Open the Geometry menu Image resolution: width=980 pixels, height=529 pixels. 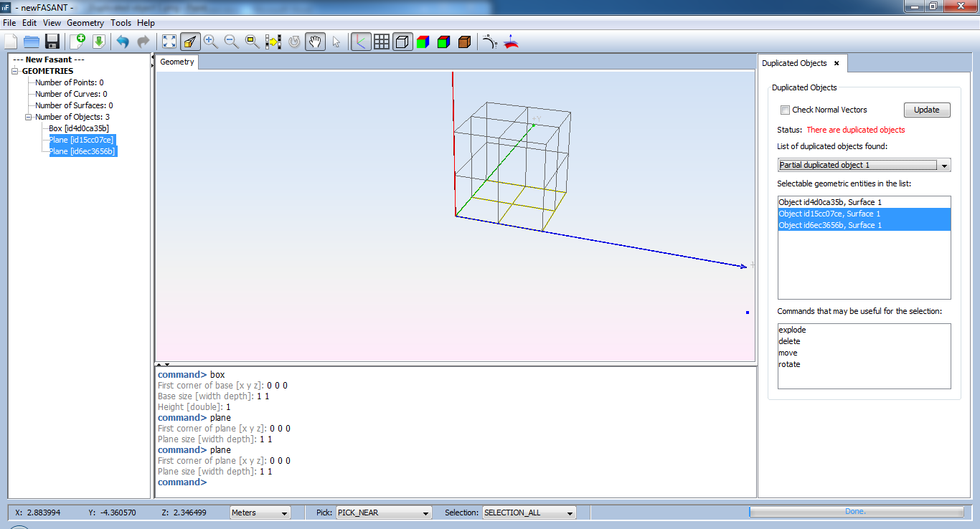(85, 23)
